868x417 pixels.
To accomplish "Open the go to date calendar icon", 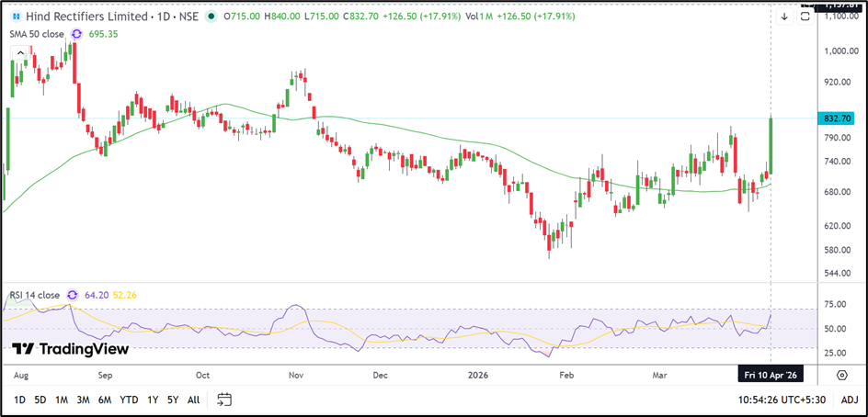I will click(224, 400).
